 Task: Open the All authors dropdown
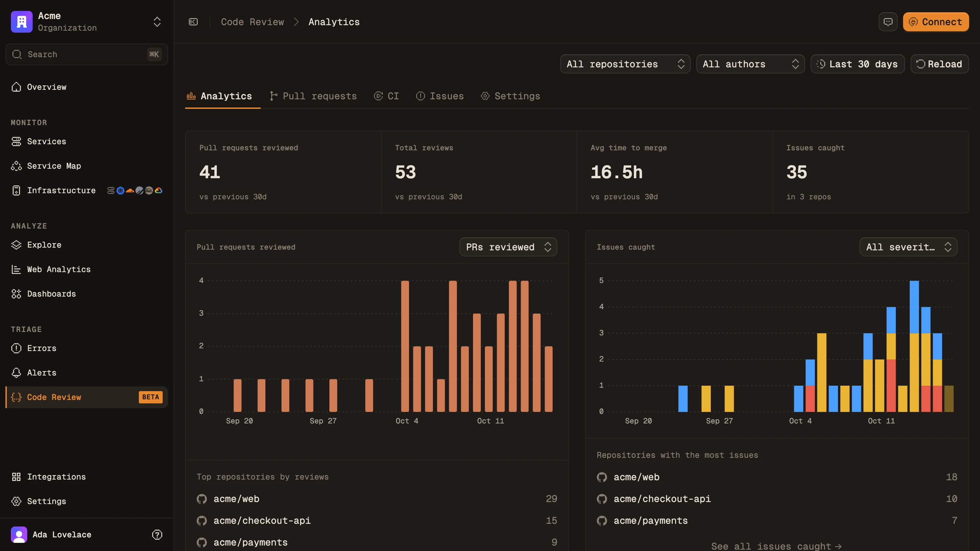[750, 64]
